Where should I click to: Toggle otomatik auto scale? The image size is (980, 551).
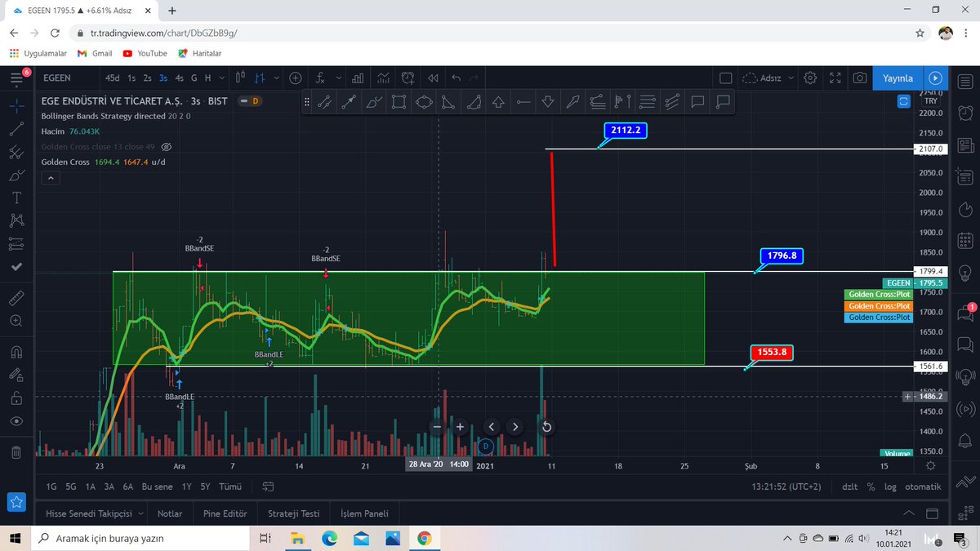(923, 487)
